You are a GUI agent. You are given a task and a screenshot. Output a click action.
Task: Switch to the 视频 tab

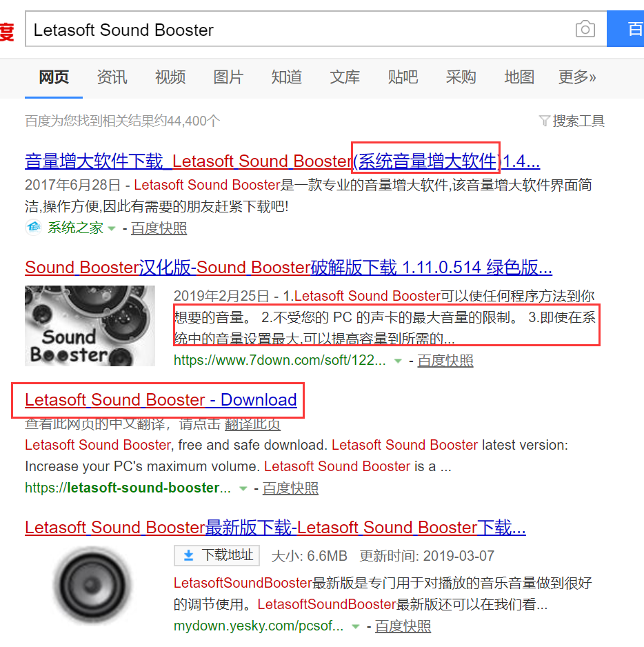(x=170, y=77)
